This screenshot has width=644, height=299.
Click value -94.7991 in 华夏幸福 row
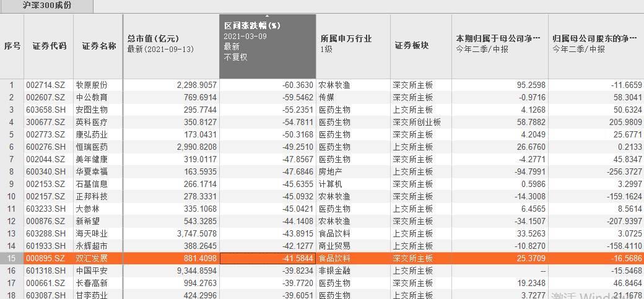tap(500, 171)
